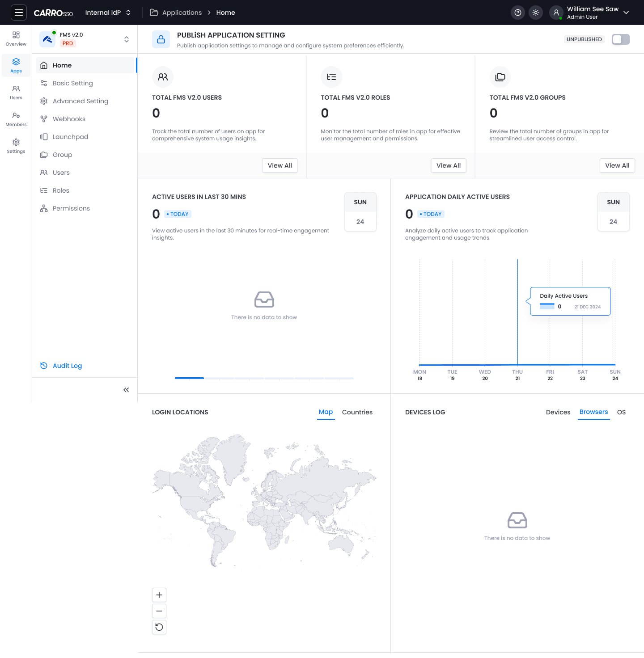Image resolution: width=644 pixels, height=658 pixels.
Task: Open the hamburger menu in top bar
Action: pos(19,13)
